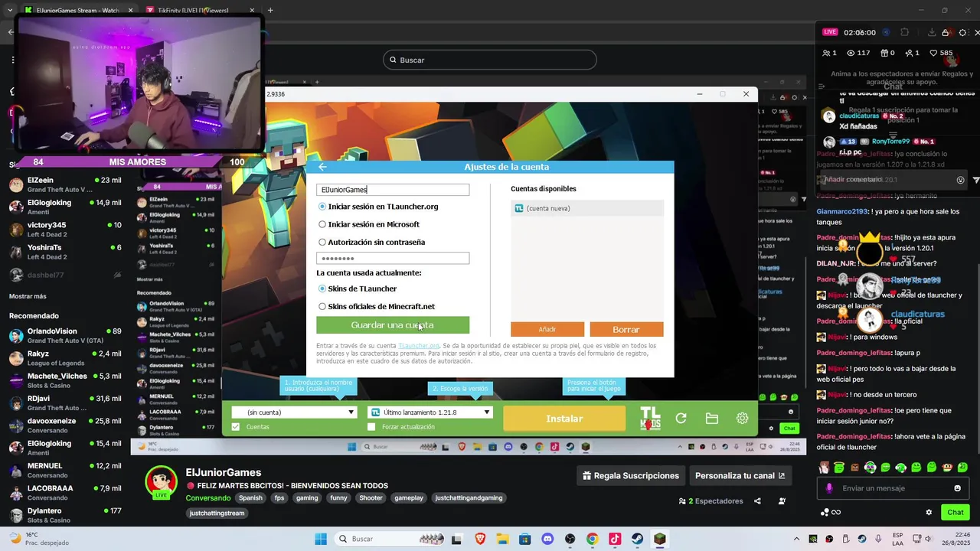
Task: Click the green Chat send button
Action: pos(955,512)
